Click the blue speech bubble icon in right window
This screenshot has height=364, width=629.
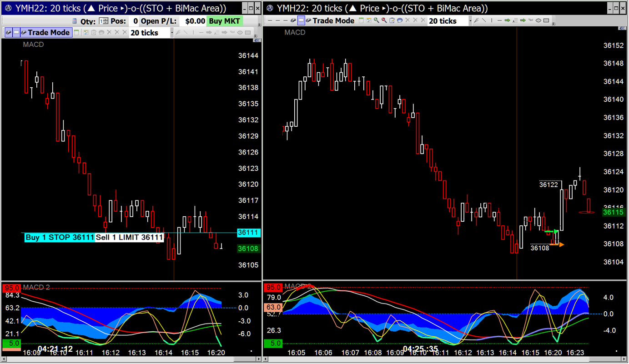(400, 20)
